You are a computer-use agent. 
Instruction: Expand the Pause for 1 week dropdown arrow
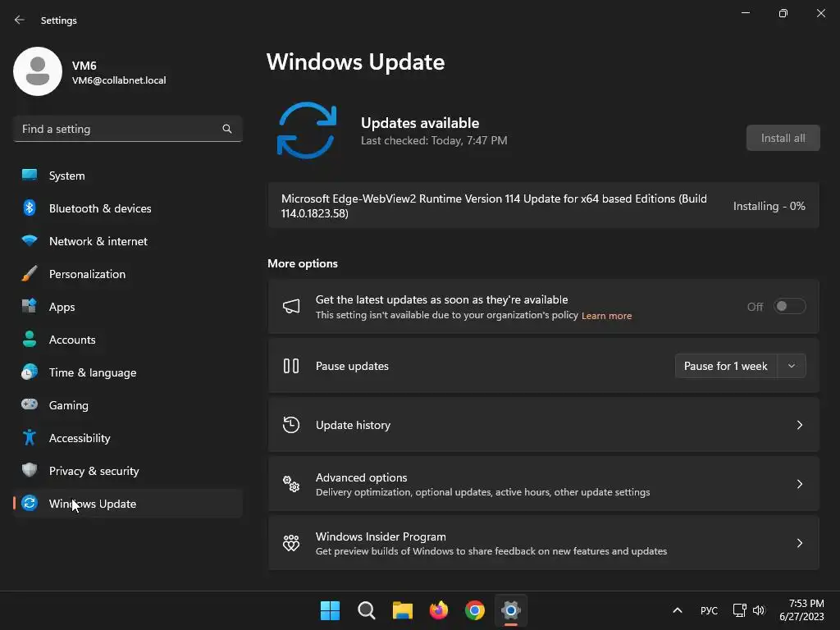point(792,366)
